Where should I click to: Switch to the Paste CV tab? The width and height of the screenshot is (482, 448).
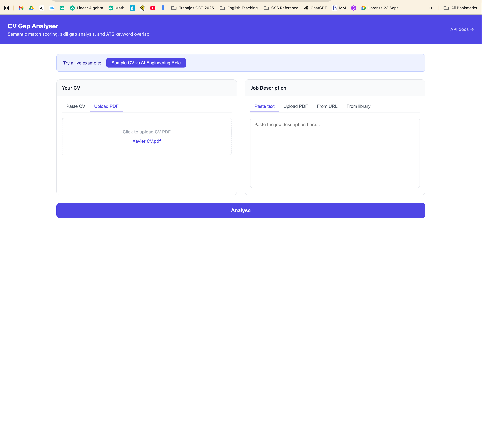tap(76, 106)
